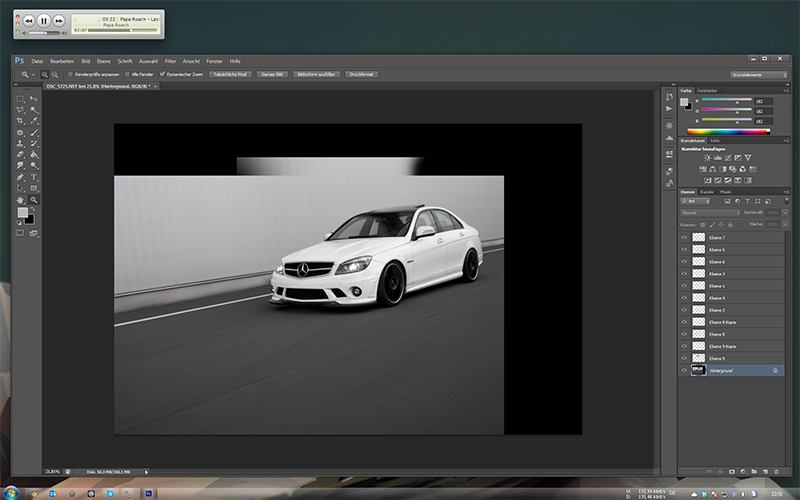
Task: Open the zoom tool preset picker arrow
Action: [33, 75]
